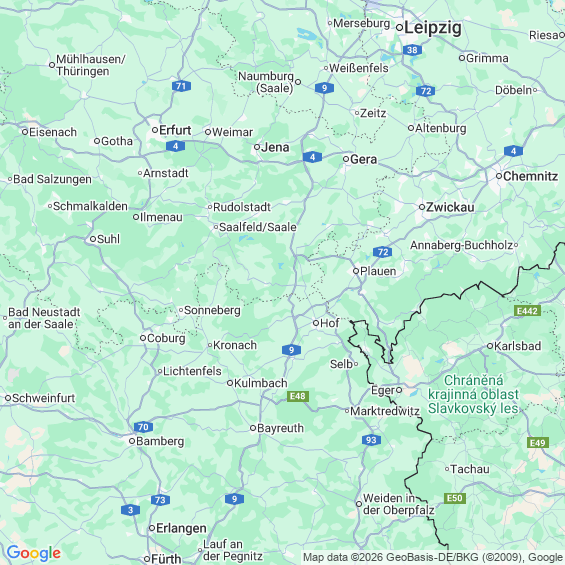Click the A3 highway shield near Erlangen
The width and height of the screenshot is (565, 565).
pos(130,510)
